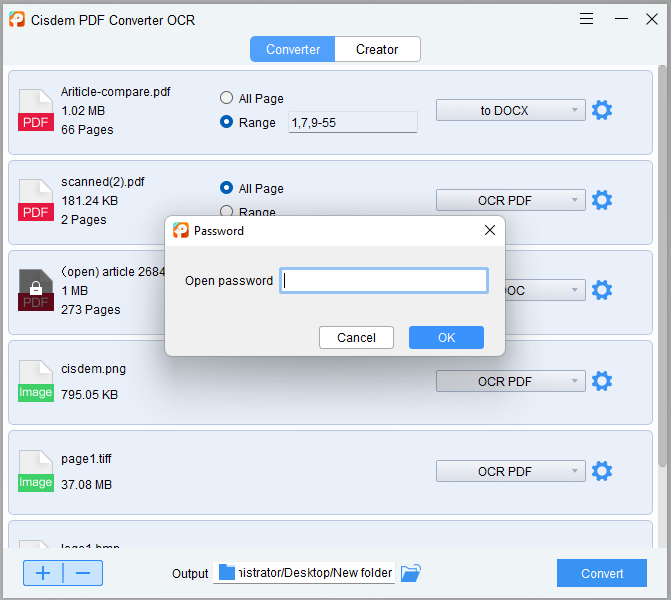Remove file with the minus button
Viewport: 671px width, 600px height.
pyautogui.click(x=83, y=573)
